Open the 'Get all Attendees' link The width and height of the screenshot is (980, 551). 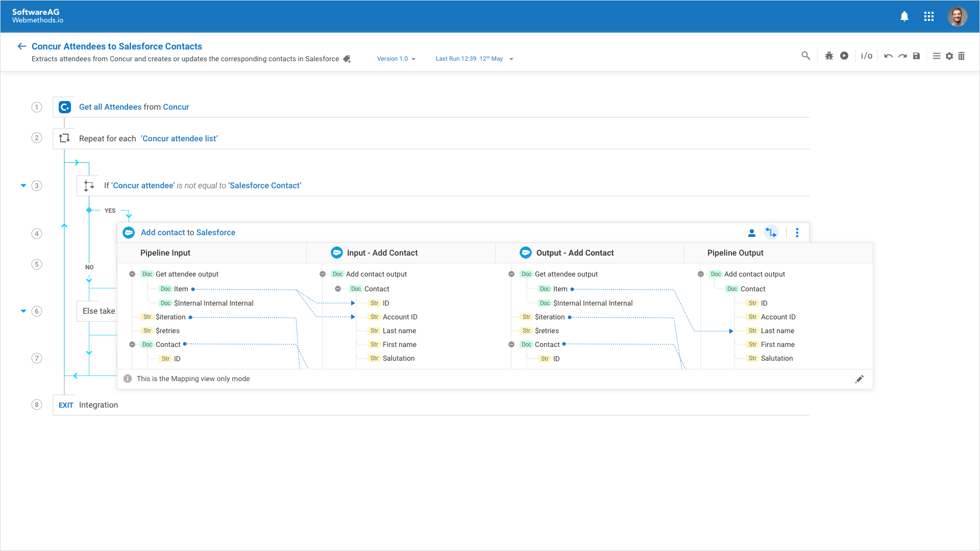pyautogui.click(x=110, y=107)
